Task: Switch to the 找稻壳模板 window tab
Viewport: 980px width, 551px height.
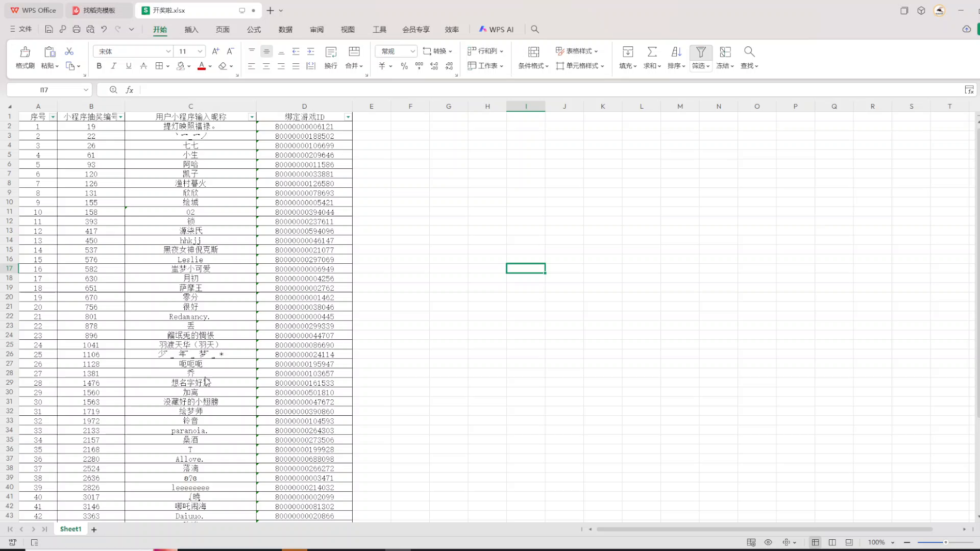Action: pos(99,10)
